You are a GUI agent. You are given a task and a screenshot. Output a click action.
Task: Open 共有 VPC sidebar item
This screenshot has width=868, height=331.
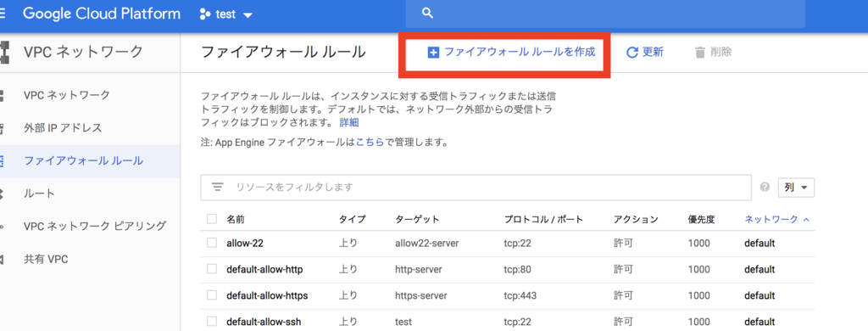click(90, 259)
